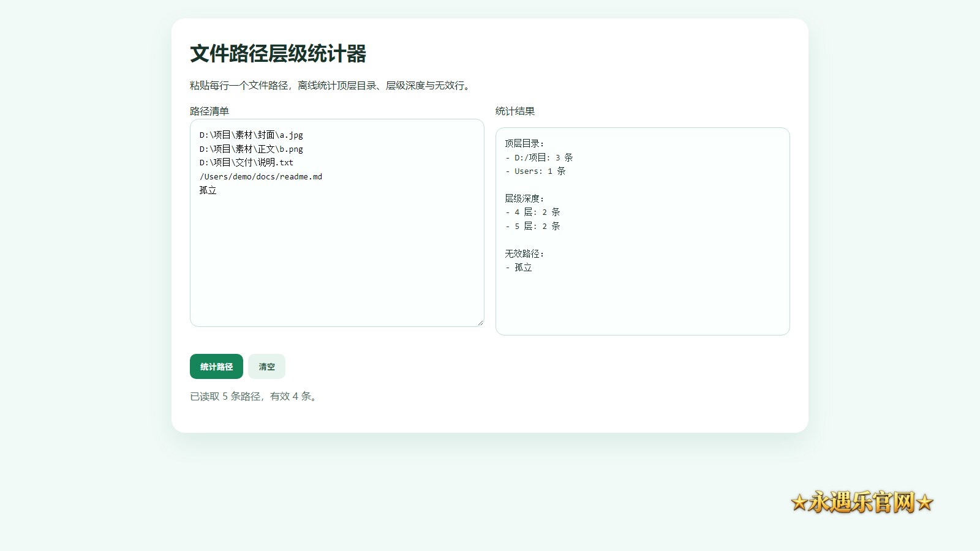Focus the 路径清单 text area

tap(337, 223)
